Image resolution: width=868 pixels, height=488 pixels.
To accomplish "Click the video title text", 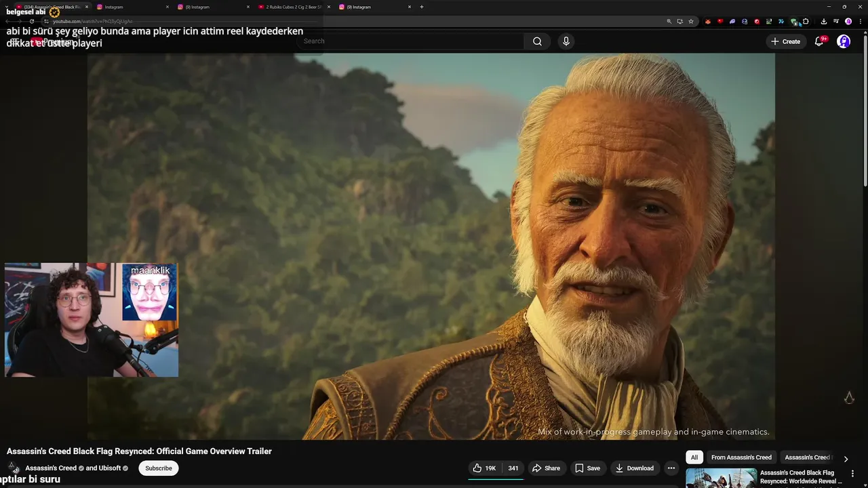I will point(139,451).
